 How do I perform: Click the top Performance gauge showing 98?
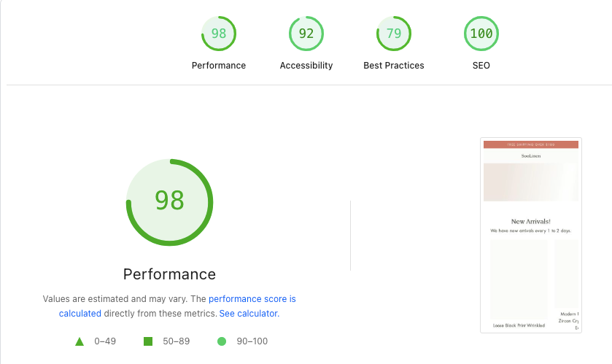[x=219, y=34]
